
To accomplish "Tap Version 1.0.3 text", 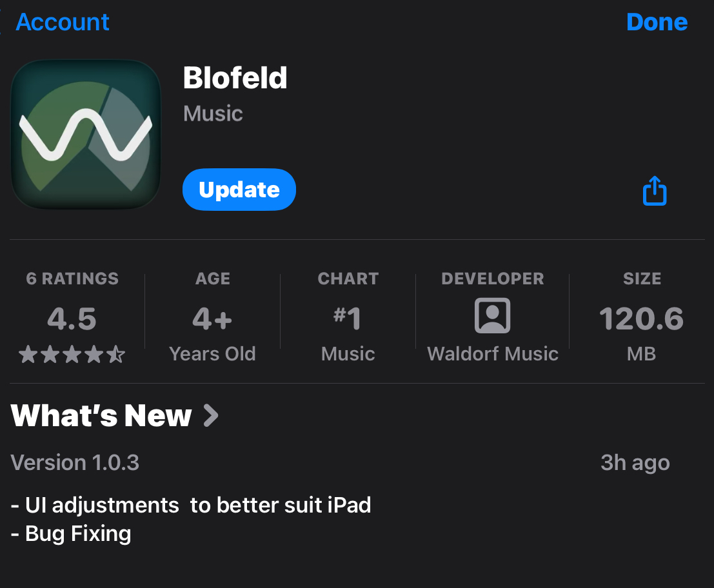I will click(x=75, y=463).
